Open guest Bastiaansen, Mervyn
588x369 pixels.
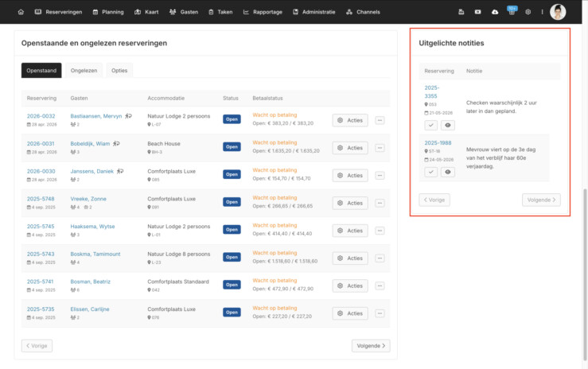96,116
